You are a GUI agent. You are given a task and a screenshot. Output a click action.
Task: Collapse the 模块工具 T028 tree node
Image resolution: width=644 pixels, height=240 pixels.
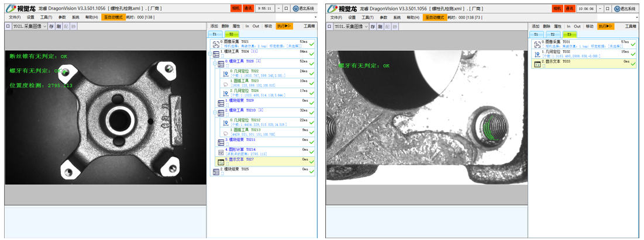215,64
